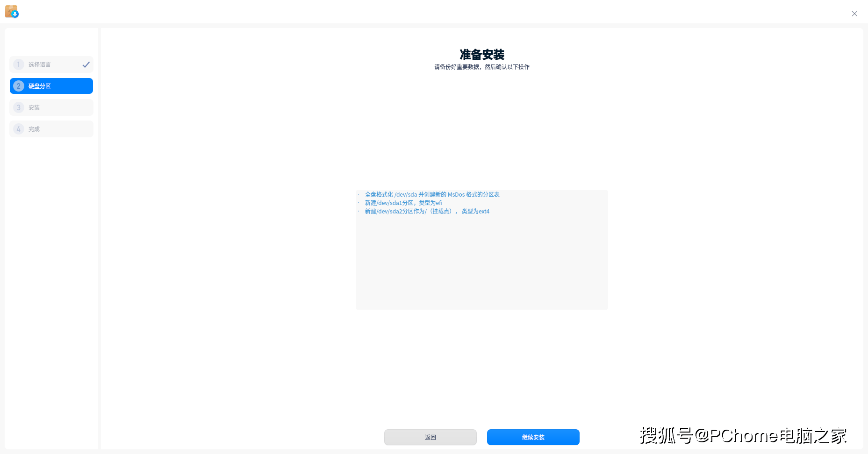The image size is (868, 454).
Task: Select step 4 完成 in sidebar
Action: coord(51,129)
